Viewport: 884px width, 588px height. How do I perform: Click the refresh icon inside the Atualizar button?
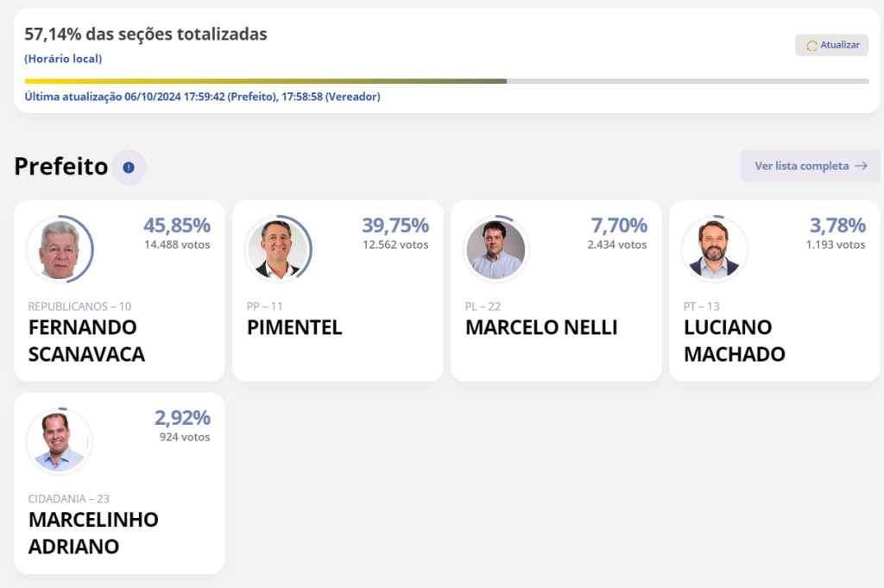click(x=812, y=45)
